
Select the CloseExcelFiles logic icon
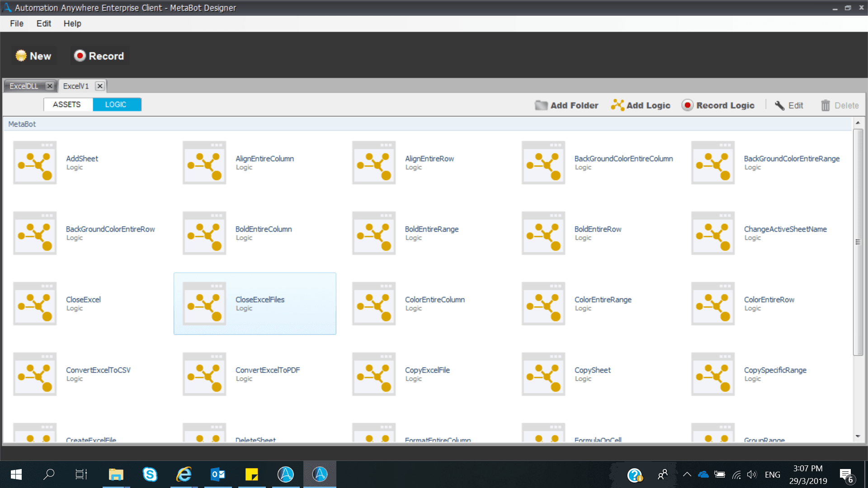click(x=204, y=304)
